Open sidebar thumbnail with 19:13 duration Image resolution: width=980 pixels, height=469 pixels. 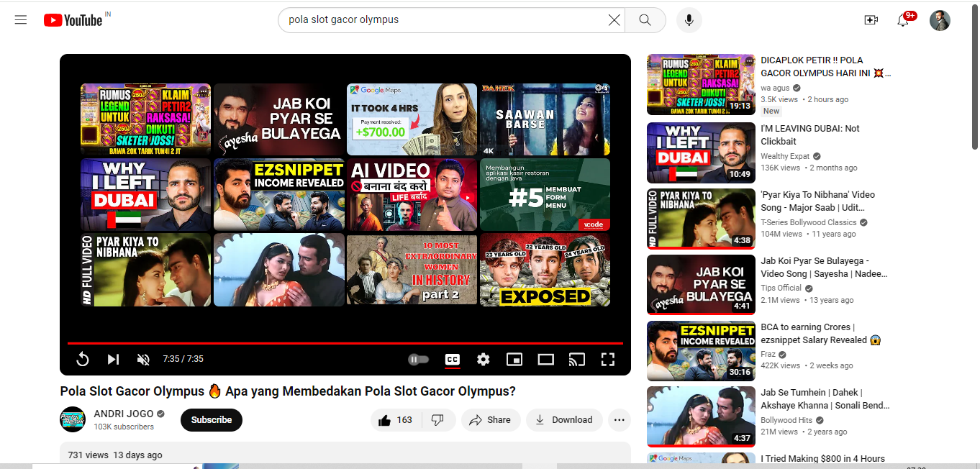pos(701,85)
